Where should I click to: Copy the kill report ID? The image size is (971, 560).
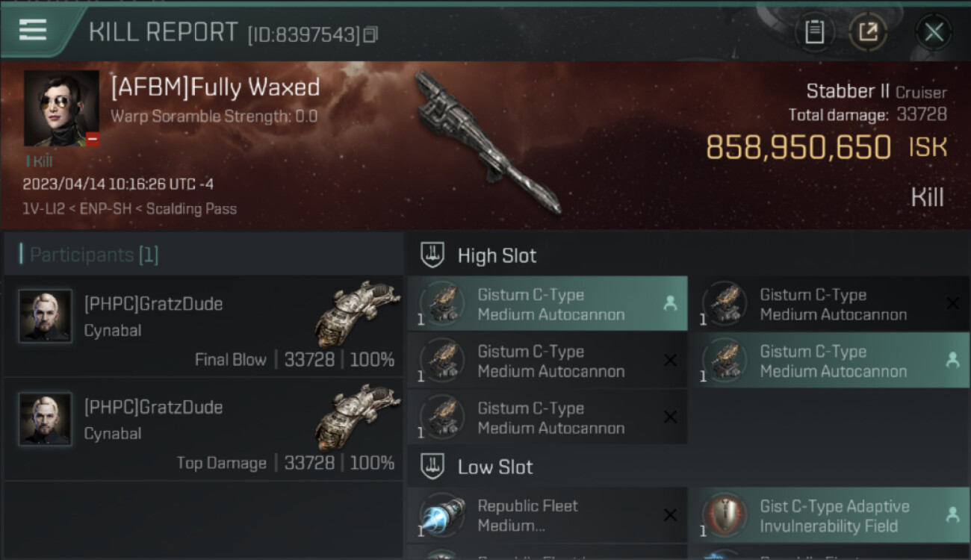[371, 34]
